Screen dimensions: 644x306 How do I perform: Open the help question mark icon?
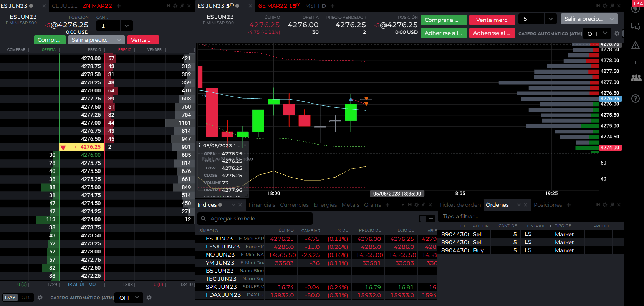pos(636,99)
